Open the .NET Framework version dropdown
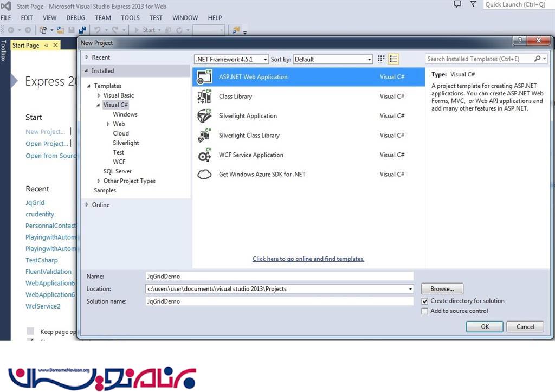This screenshot has width=555, height=392. pyautogui.click(x=231, y=60)
